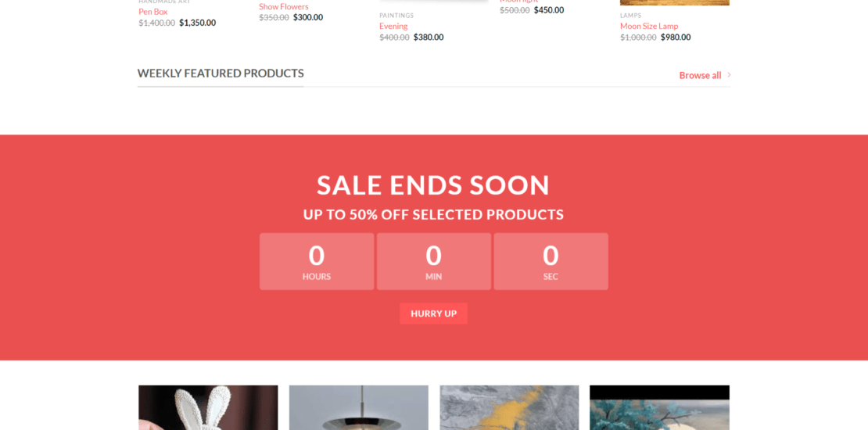
Task: Click the Browse all chevron arrow
Action: (729, 75)
